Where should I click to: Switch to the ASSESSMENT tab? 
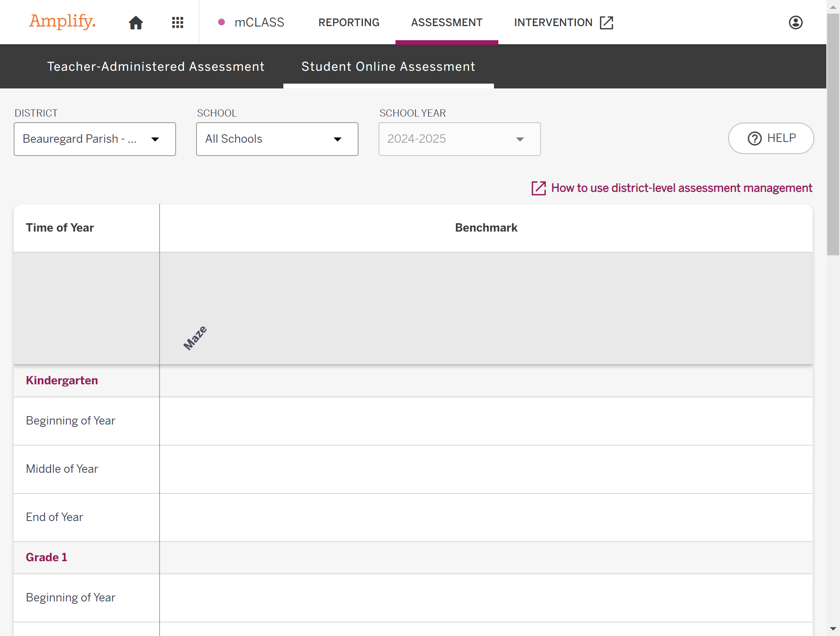point(447,23)
